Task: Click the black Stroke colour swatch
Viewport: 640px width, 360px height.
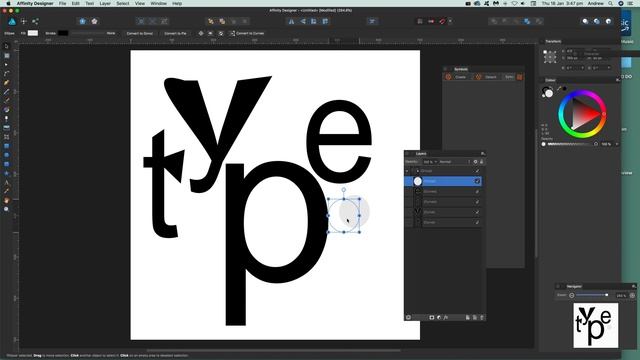Action: coord(63,33)
